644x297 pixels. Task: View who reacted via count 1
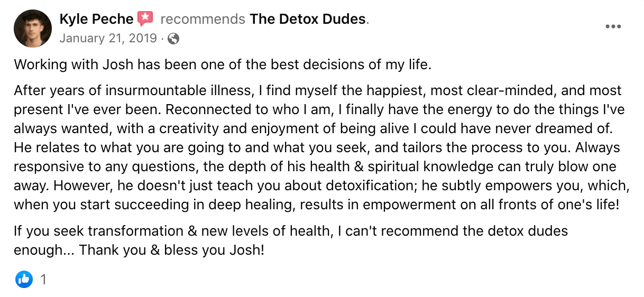43,280
